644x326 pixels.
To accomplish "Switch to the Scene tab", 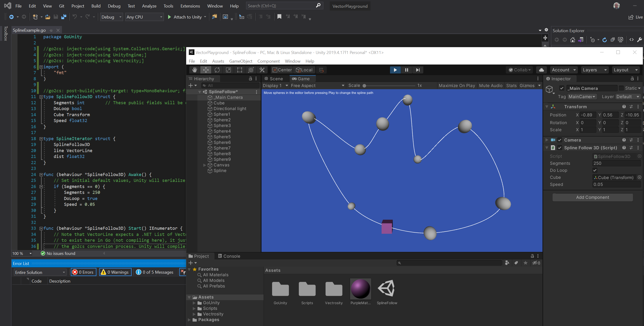I will pos(273,79).
